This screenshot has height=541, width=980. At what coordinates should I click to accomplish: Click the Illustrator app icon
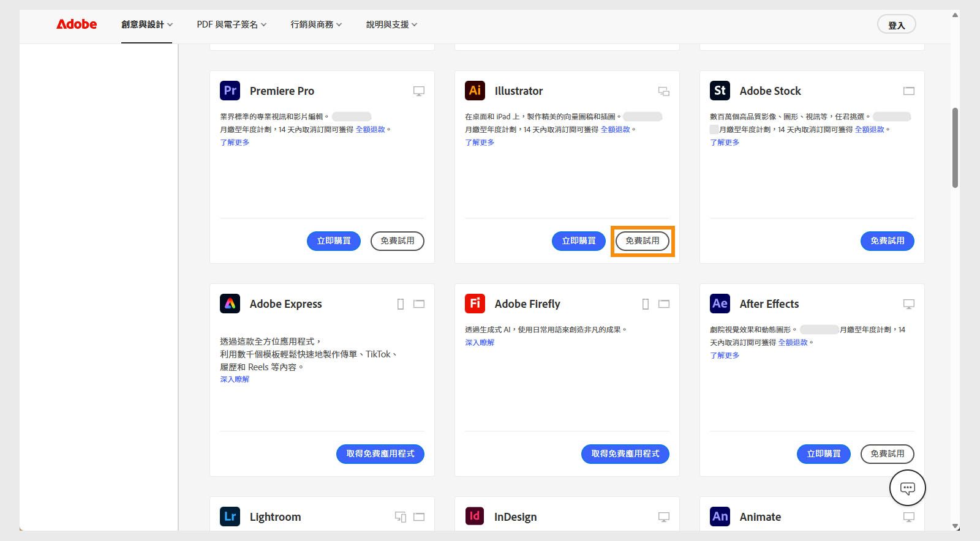pos(475,91)
